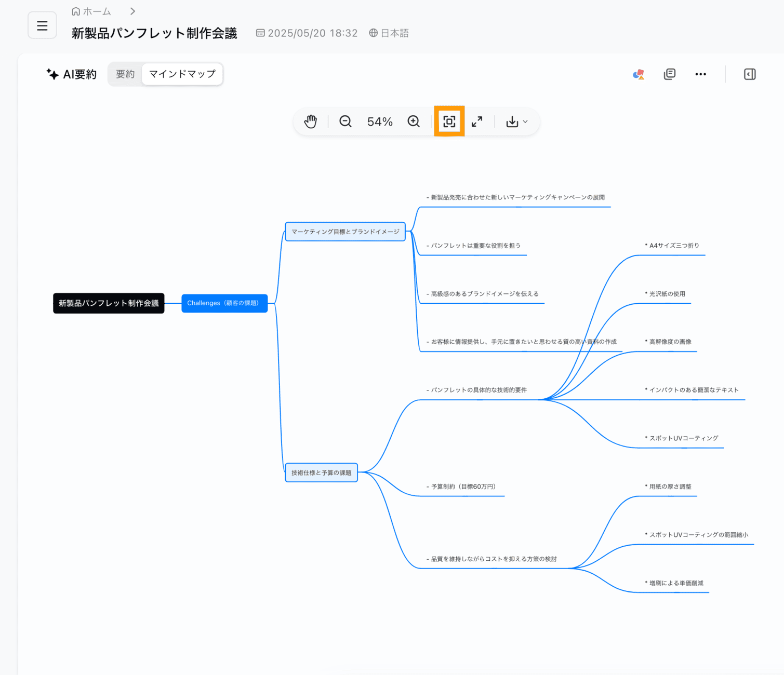Fit mind map to screen

(449, 122)
